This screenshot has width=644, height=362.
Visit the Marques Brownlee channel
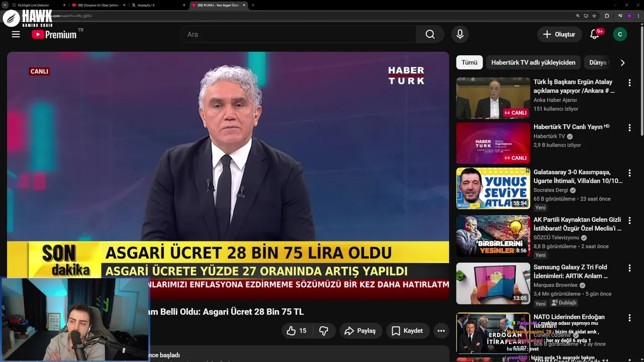pyautogui.click(x=556, y=285)
